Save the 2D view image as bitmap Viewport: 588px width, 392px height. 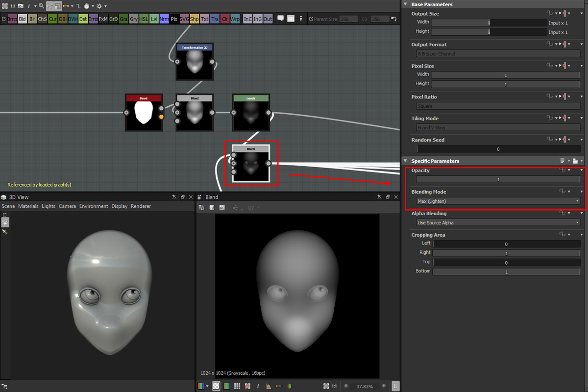[x=212, y=208]
